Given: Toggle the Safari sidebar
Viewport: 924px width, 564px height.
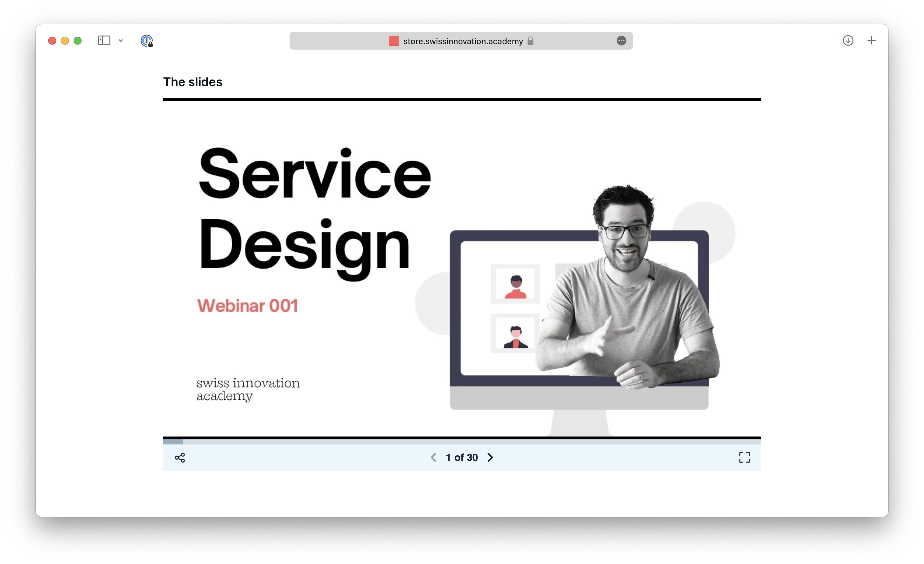Looking at the screenshot, I should tap(104, 40).
